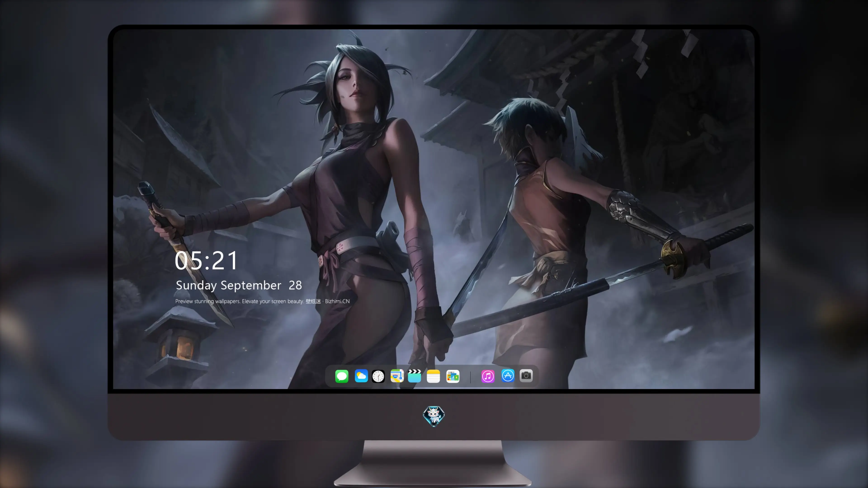Launch the Maps app from the dock
868x488 pixels.
point(397,376)
